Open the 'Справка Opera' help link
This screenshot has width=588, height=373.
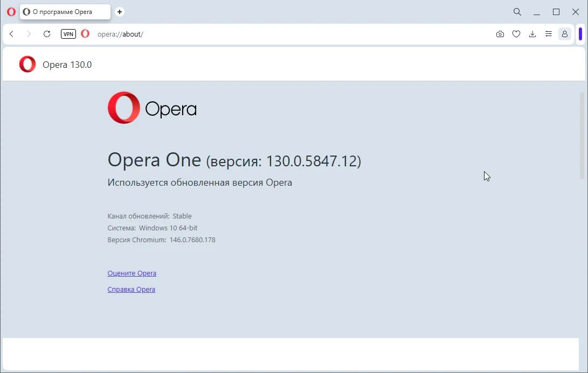tap(132, 290)
